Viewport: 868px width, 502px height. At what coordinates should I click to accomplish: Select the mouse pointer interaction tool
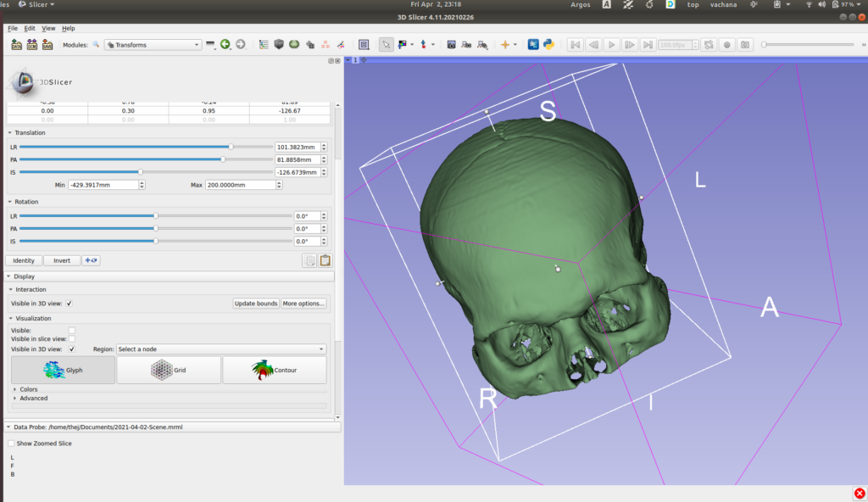(x=387, y=45)
